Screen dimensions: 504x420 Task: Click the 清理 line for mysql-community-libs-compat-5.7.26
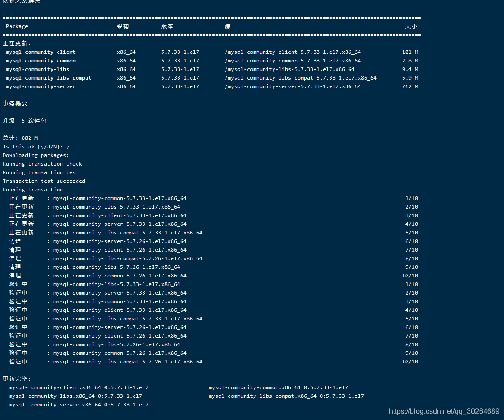click(213, 258)
